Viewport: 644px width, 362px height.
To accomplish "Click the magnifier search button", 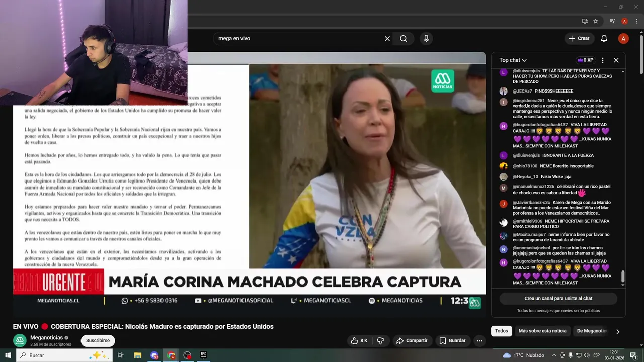I will pyautogui.click(x=404, y=38).
